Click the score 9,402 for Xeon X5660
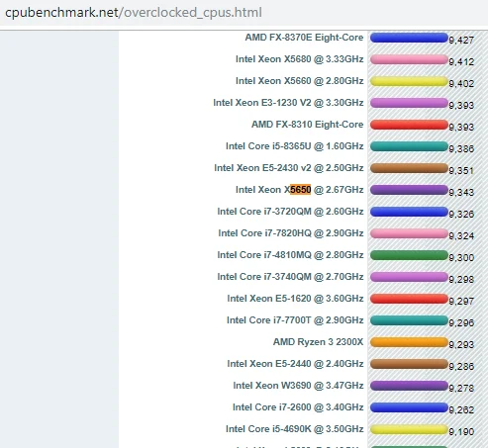The width and height of the screenshot is (488, 448). [x=461, y=84]
